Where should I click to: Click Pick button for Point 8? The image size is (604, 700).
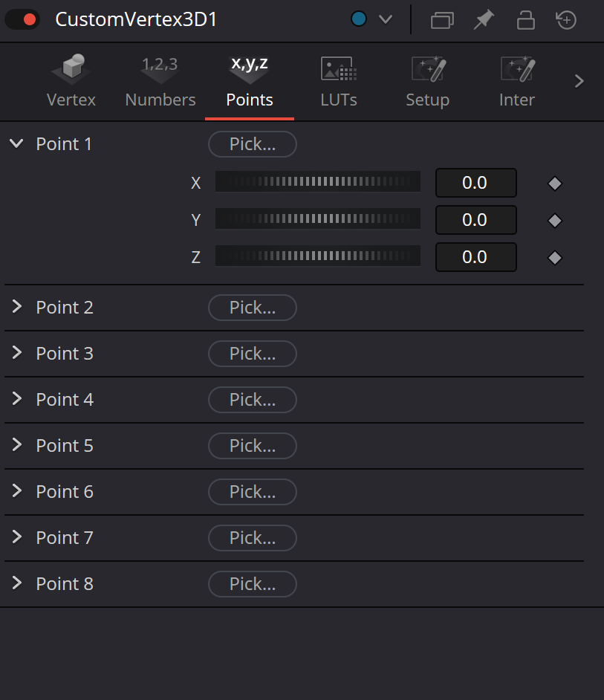pyautogui.click(x=253, y=583)
